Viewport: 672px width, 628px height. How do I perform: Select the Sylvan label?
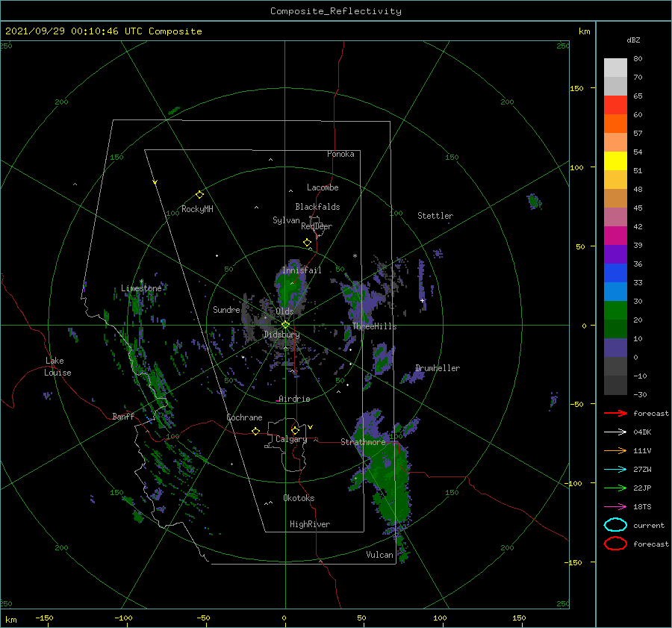286,220
